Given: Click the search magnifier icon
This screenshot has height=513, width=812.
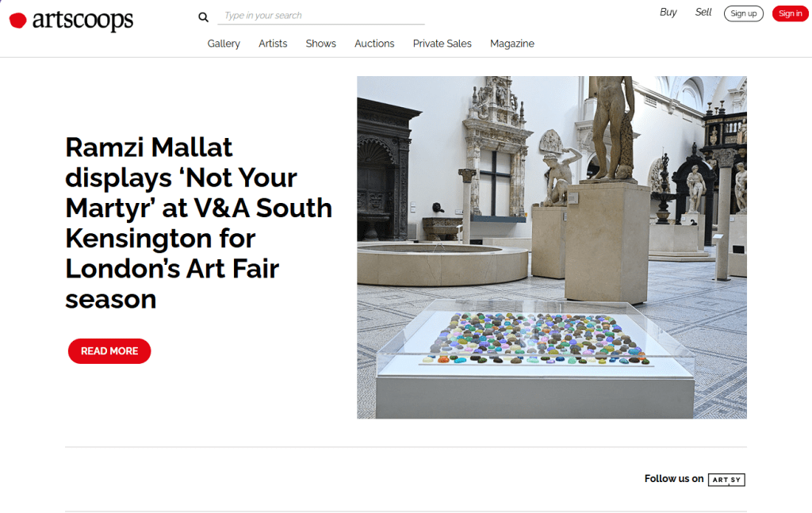Looking at the screenshot, I should click(x=203, y=17).
